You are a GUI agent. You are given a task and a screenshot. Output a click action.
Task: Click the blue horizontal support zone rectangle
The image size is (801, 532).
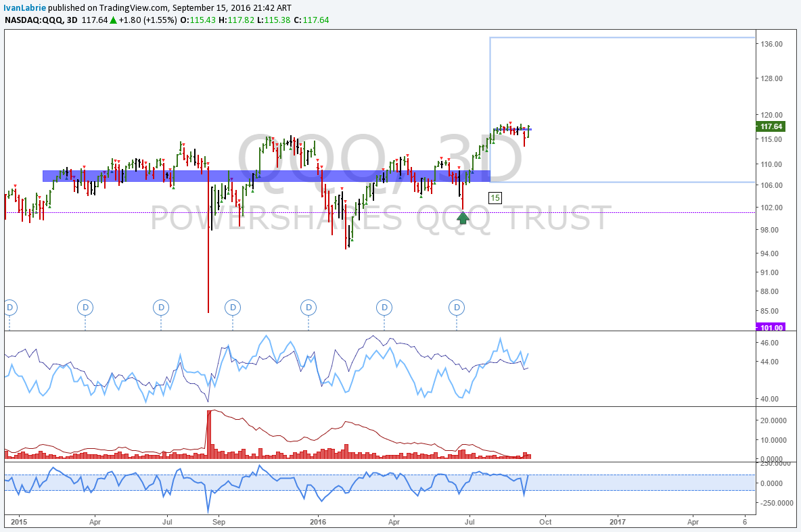click(x=266, y=176)
